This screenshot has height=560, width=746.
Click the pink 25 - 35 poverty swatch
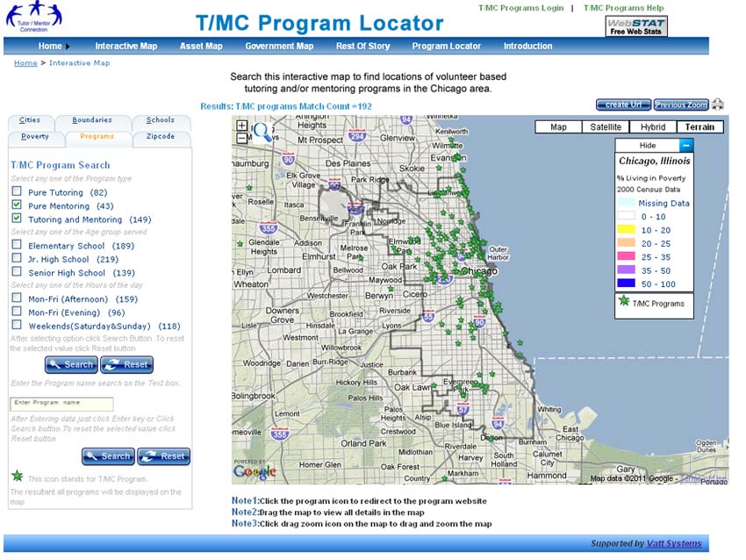coord(626,256)
